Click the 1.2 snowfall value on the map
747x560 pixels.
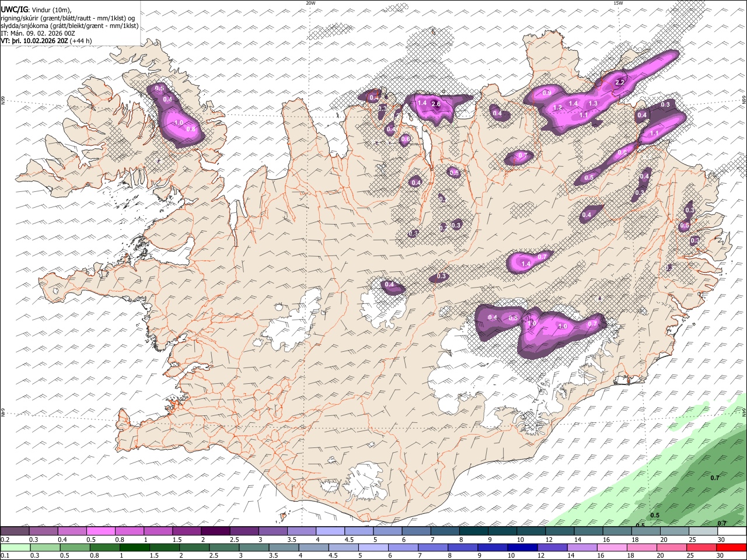click(557, 108)
